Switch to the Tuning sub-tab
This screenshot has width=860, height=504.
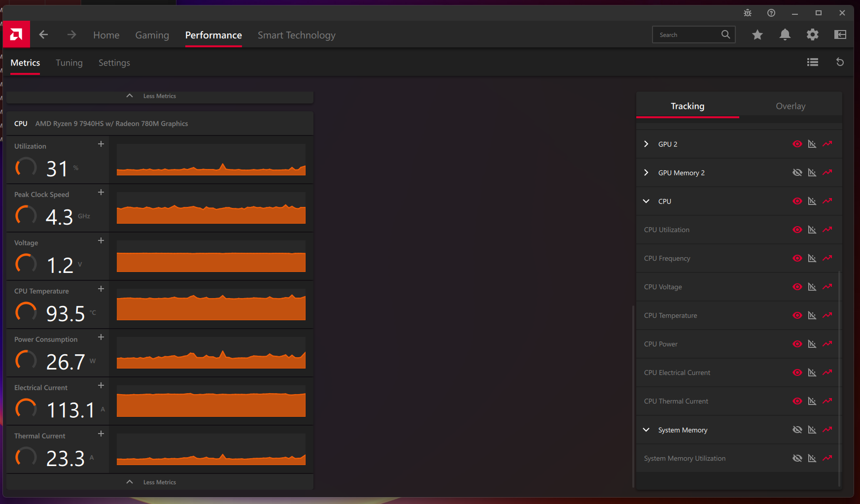(69, 63)
